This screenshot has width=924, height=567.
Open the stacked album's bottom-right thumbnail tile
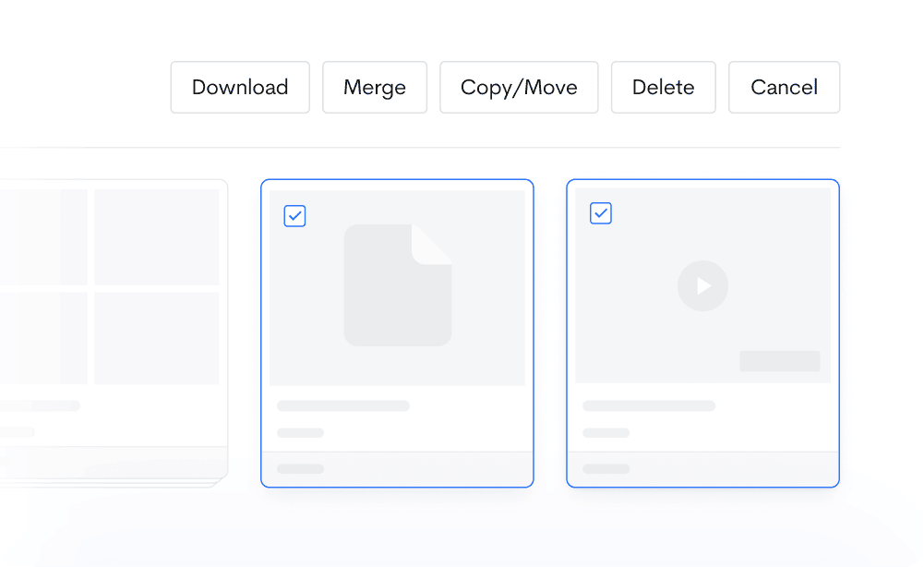tap(157, 338)
